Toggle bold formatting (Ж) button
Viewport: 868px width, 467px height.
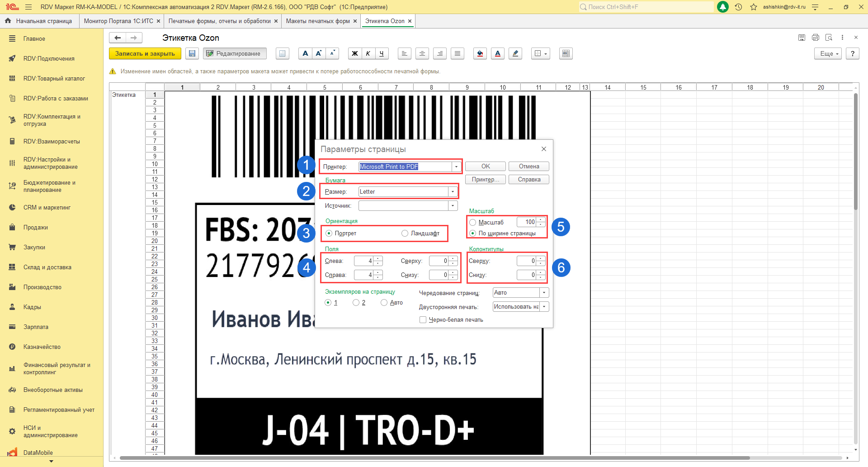pyautogui.click(x=355, y=53)
